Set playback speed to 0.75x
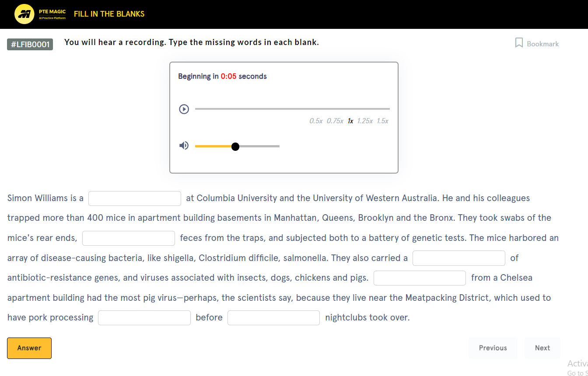This screenshot has height=376, width=588. 335,121
